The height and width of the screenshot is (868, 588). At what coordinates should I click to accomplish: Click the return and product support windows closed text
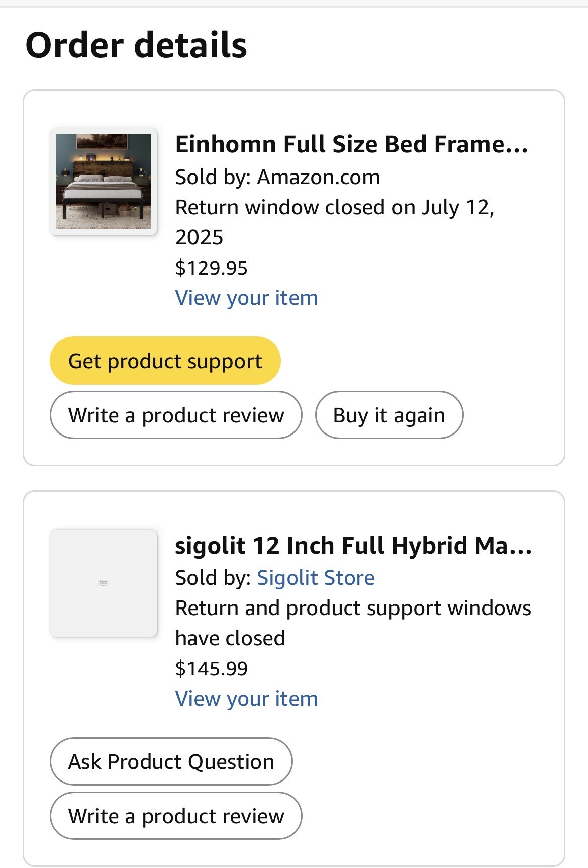[x=353, y=609]
